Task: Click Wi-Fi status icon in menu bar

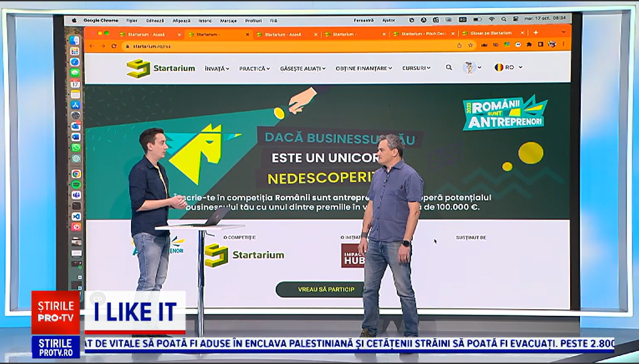Action: pyautogui.click(x=492, y=19)
